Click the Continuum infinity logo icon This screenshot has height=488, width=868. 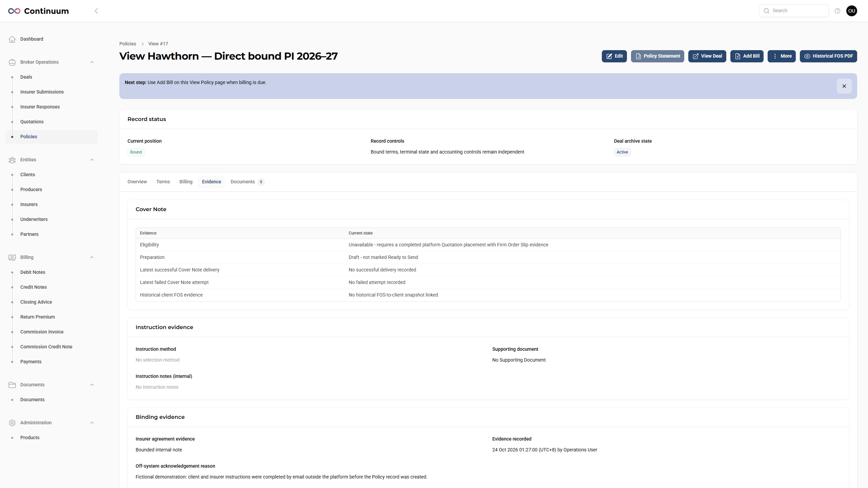(x=14, y=11)
